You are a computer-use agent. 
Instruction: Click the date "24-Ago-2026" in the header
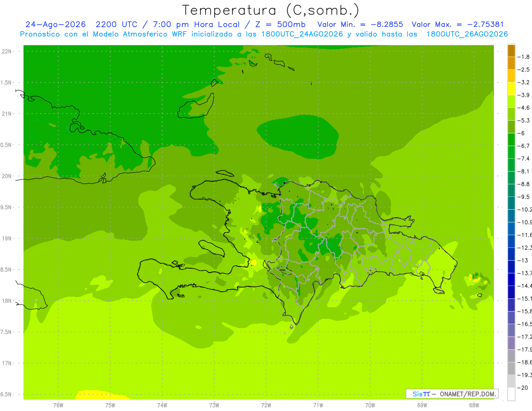(x=55, y=24)
